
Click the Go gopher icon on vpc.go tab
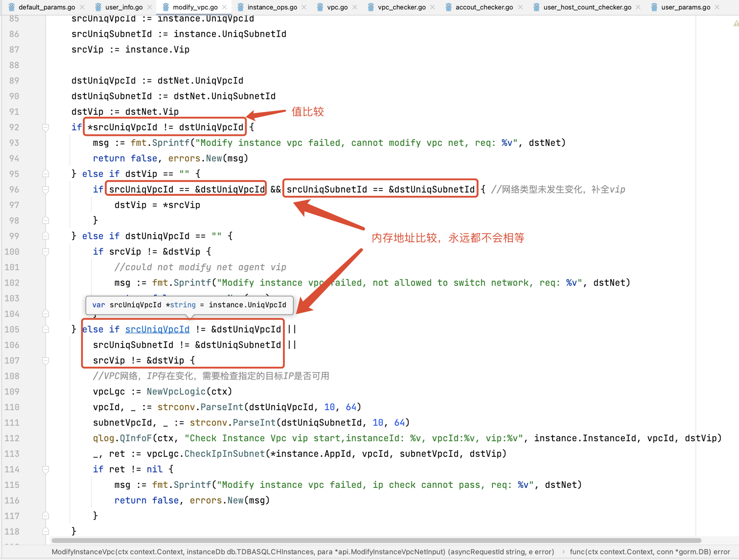pos(320,7)
